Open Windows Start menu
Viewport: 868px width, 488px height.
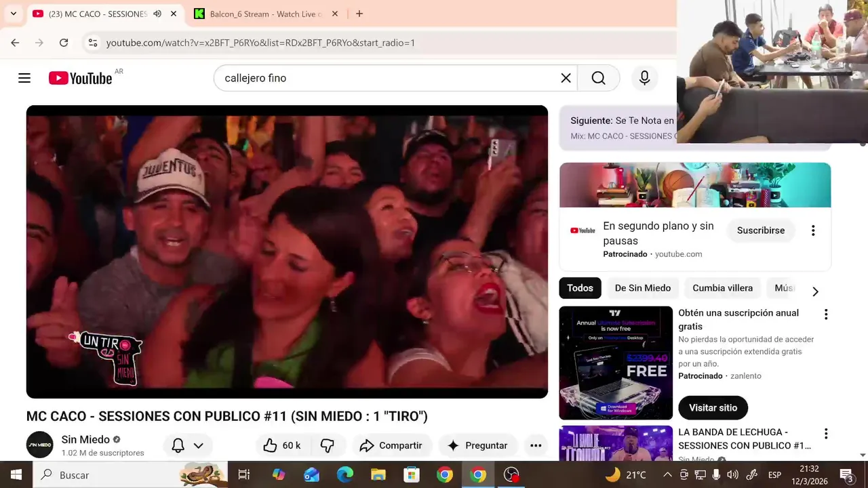tap(16, 475)
